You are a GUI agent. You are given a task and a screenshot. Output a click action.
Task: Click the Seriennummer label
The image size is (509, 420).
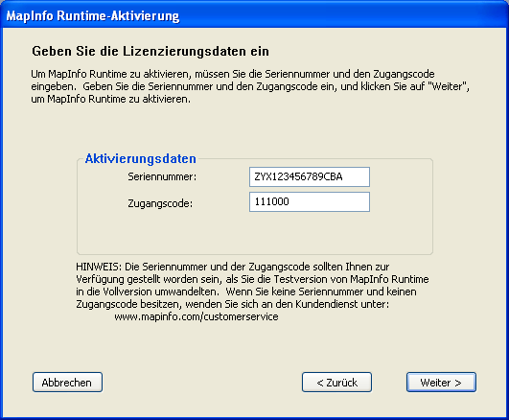(x=162, y=176)
